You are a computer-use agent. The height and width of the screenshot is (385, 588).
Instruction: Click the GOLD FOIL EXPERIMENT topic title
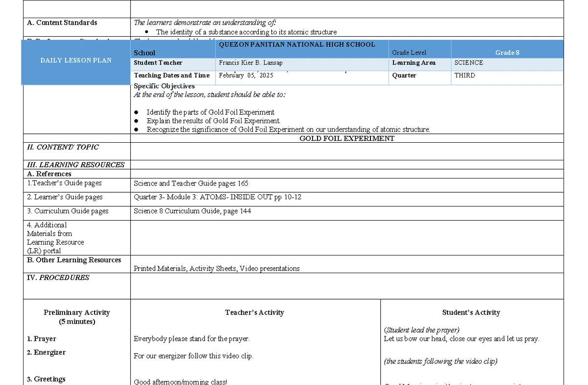pos(347,138)
